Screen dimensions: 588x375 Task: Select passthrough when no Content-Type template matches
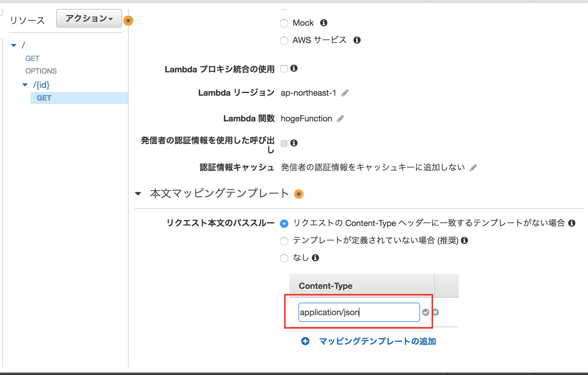point(284,223)
